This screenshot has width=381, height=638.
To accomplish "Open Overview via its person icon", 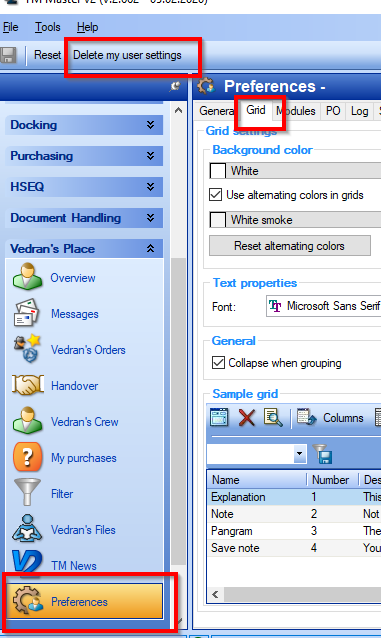I will tap(27, 276).
